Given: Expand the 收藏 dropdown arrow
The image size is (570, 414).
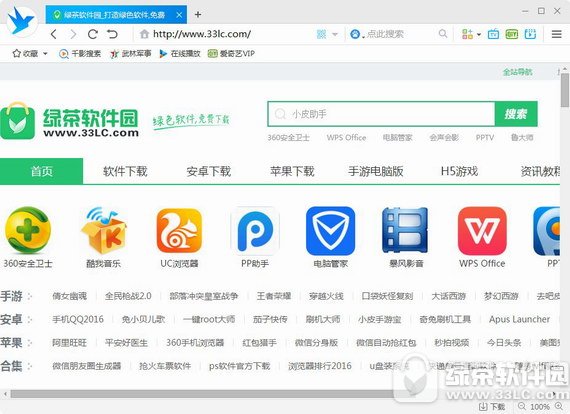Looking at the screenshot, I should point(45,54).
